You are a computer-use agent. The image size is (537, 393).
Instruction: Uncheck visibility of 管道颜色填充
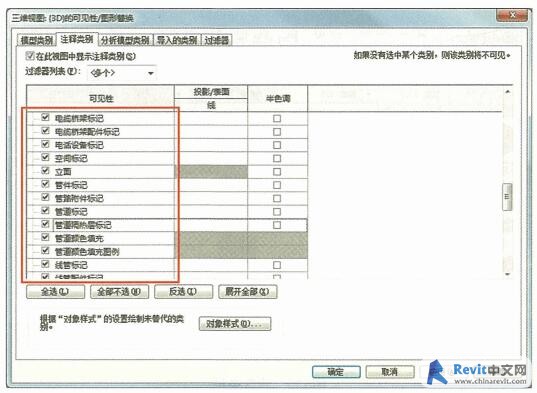point(45,238)
